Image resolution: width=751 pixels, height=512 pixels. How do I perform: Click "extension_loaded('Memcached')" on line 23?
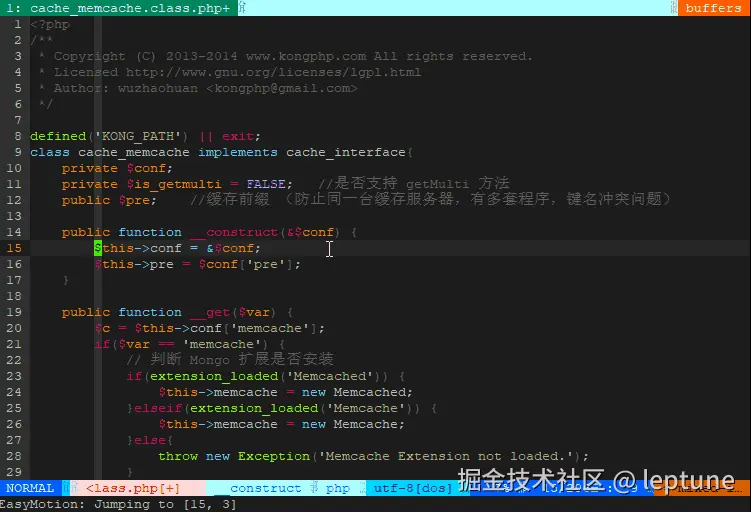pyautogui.click(x=266, y=376)
